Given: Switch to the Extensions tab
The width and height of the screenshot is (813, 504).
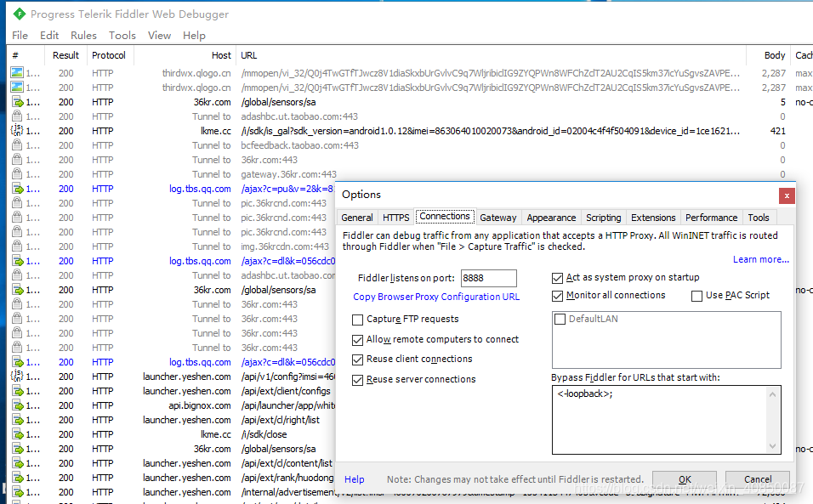Looking at the screenshot, I should point(653,218).
